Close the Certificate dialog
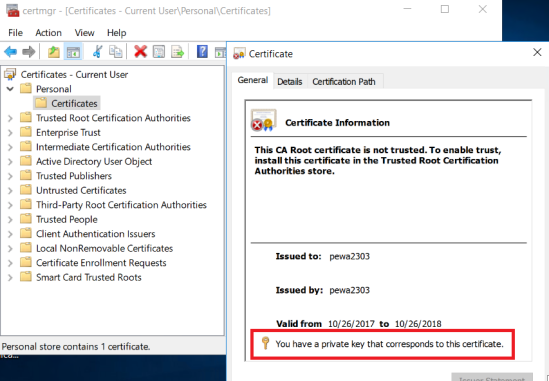 537,53
